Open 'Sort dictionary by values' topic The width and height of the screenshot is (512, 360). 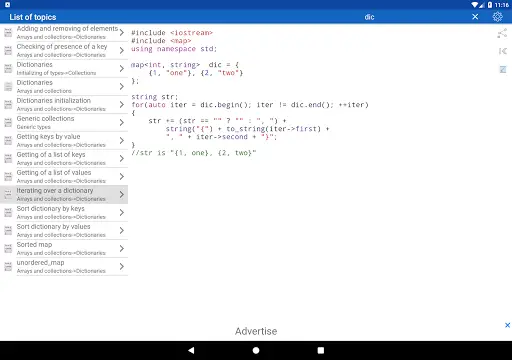click(64, 230)
